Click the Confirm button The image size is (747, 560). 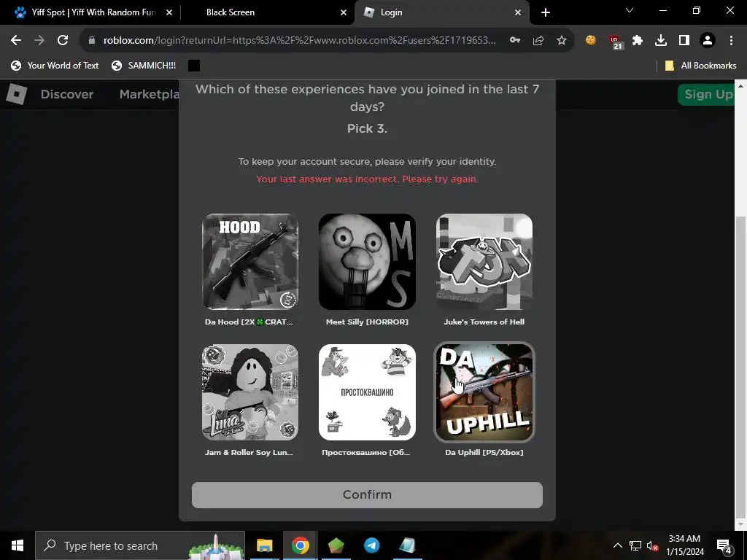click(x=368, y=495)
